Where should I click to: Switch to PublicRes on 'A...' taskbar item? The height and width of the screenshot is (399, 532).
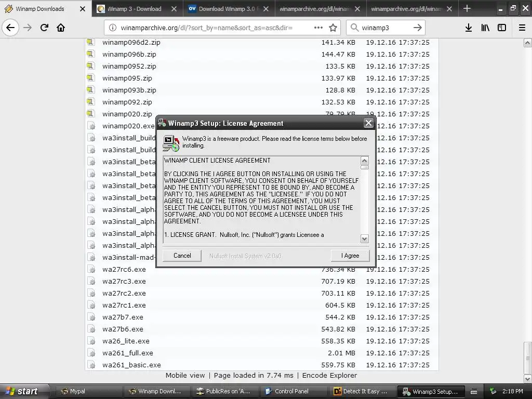(x=225, y=391)
